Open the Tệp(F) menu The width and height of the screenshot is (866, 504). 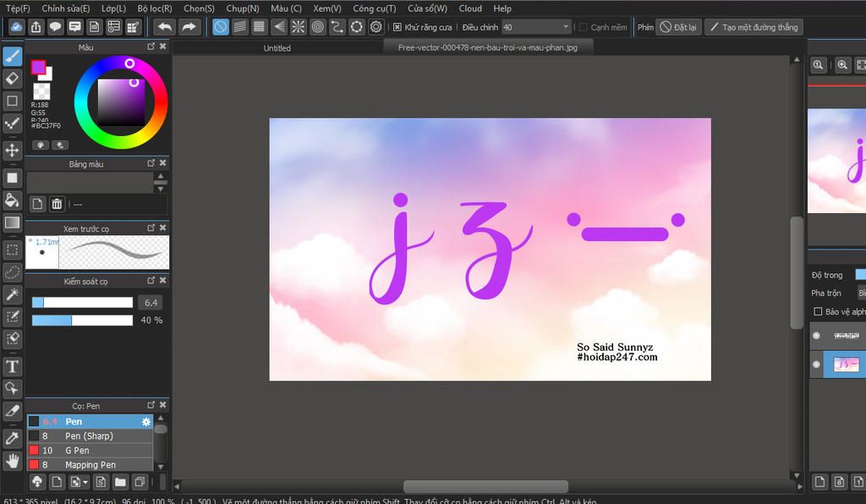[x=18, y=8]
